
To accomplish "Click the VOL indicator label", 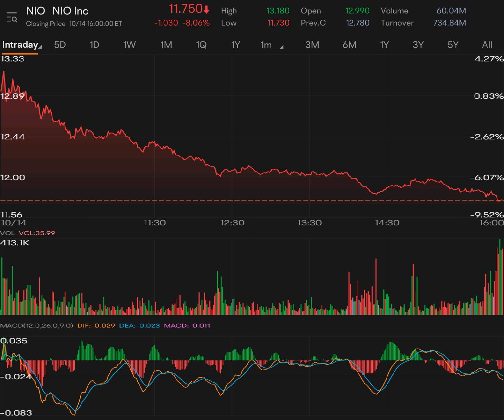I will tap(8, 233).
